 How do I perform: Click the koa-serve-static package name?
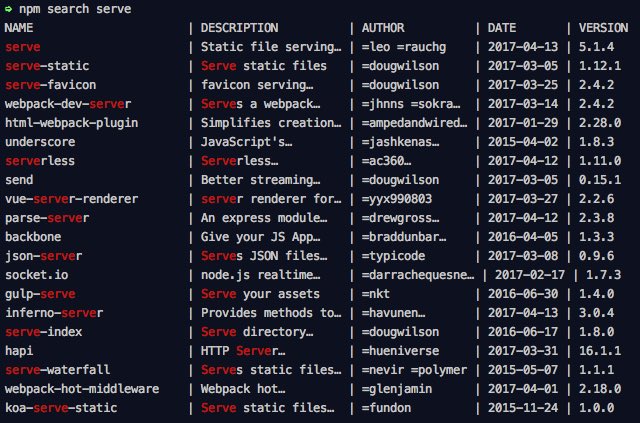pyautogui.click(x=60, y=408)
